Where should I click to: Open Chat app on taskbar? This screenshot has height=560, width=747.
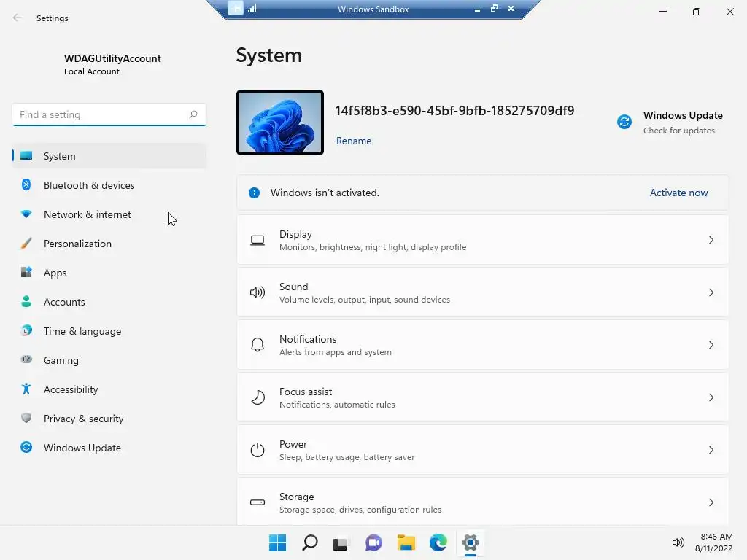(x=373, y=542)
